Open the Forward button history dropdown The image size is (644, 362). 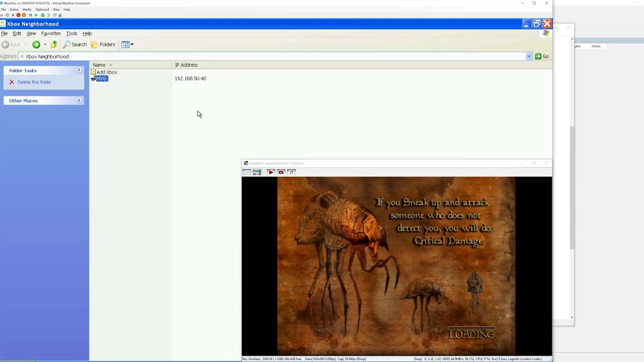[45, 45]
